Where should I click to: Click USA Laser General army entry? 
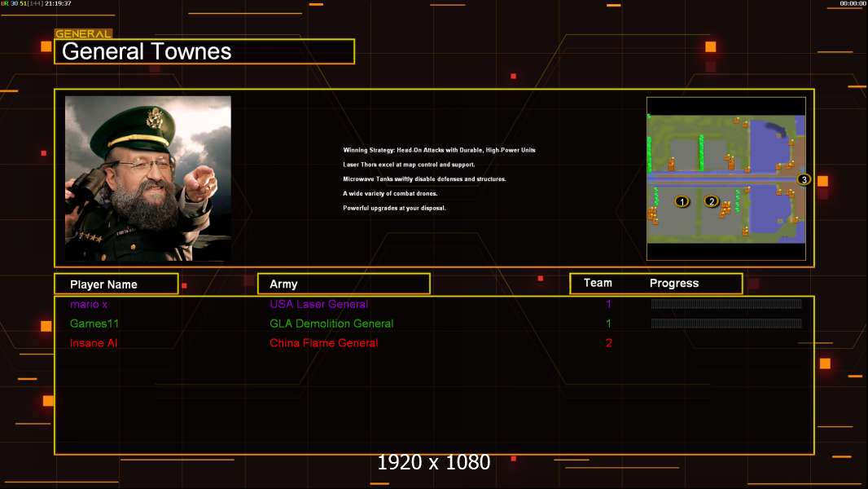point(319,304)
